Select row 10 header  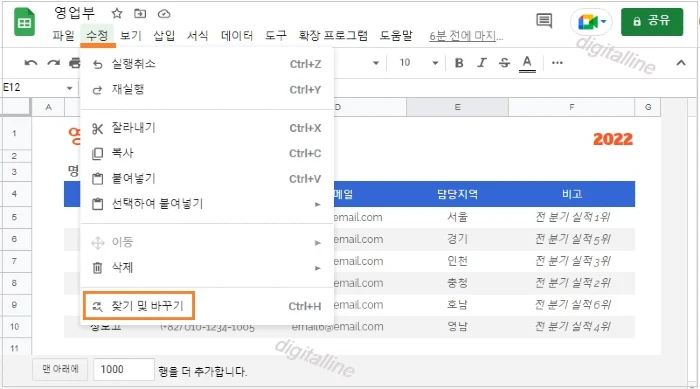[14, 326]
